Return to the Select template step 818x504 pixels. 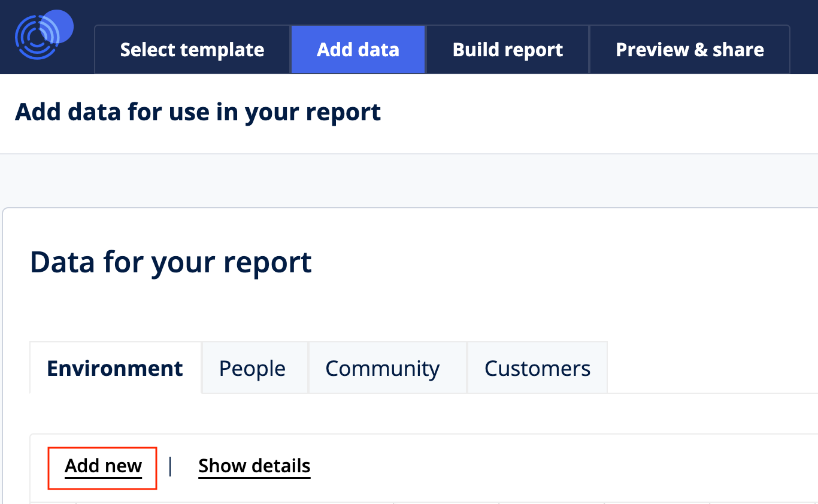(192, 50)
